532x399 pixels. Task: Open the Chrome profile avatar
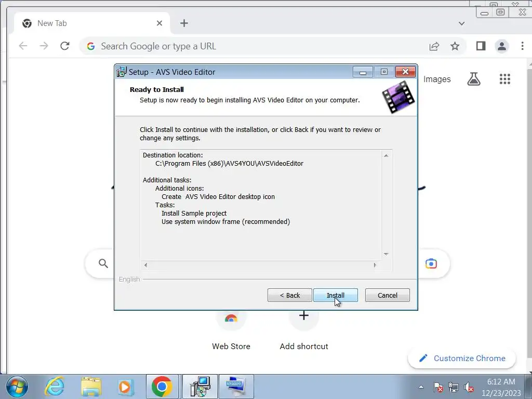point(502,46)
